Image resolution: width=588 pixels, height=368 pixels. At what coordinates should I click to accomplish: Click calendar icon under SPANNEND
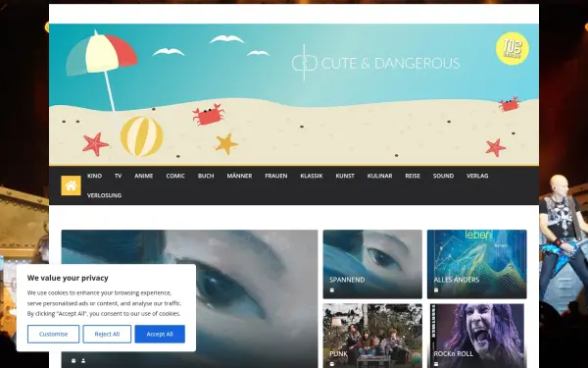(x=332, y=289)
